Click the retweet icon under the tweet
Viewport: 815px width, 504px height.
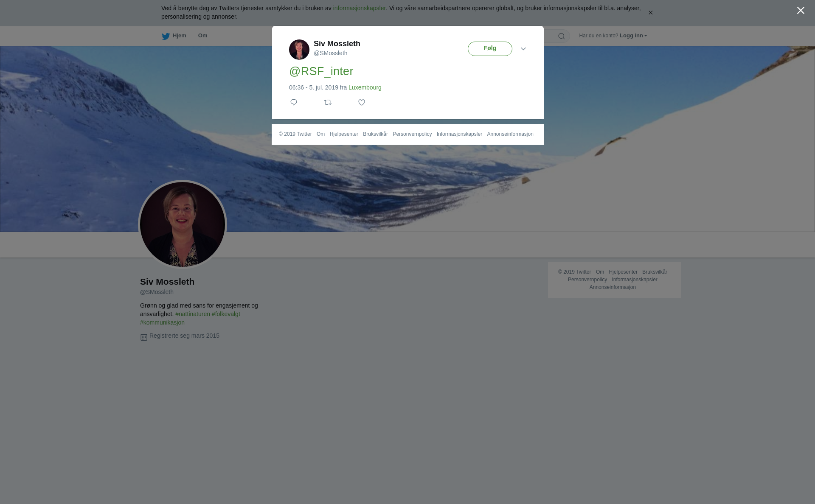(x=328, y=102)
